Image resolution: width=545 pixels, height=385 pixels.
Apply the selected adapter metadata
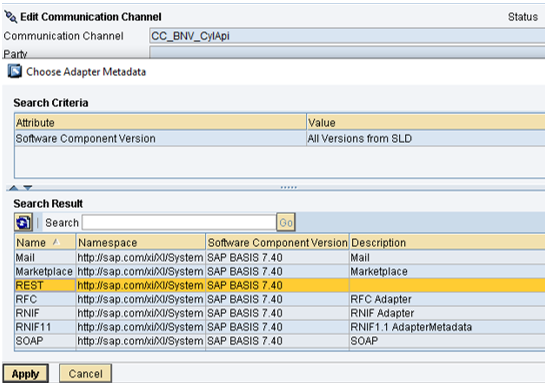click(x=25, y=374)
